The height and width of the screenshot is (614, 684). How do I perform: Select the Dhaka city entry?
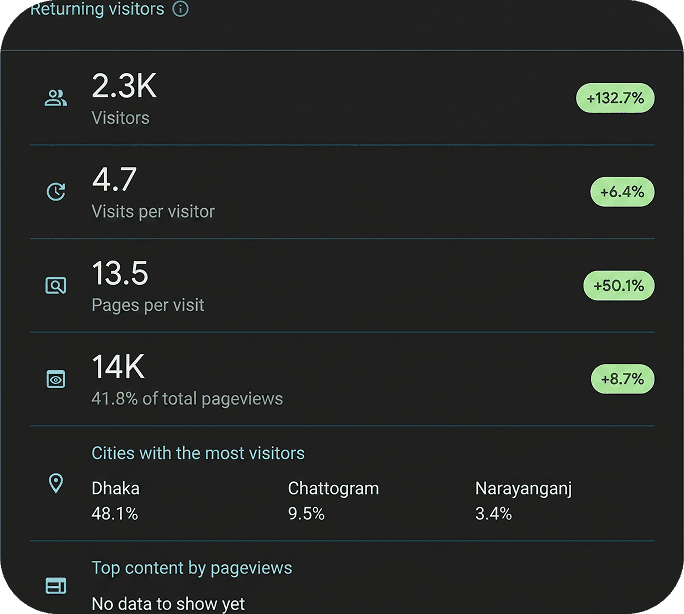click(115, 501)
